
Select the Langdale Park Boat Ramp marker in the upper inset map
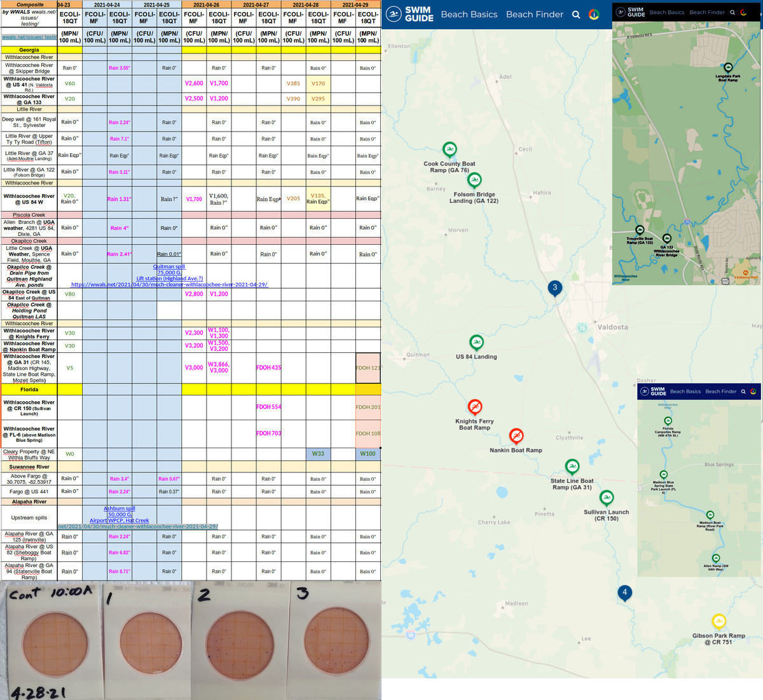[x=728, y=68]
